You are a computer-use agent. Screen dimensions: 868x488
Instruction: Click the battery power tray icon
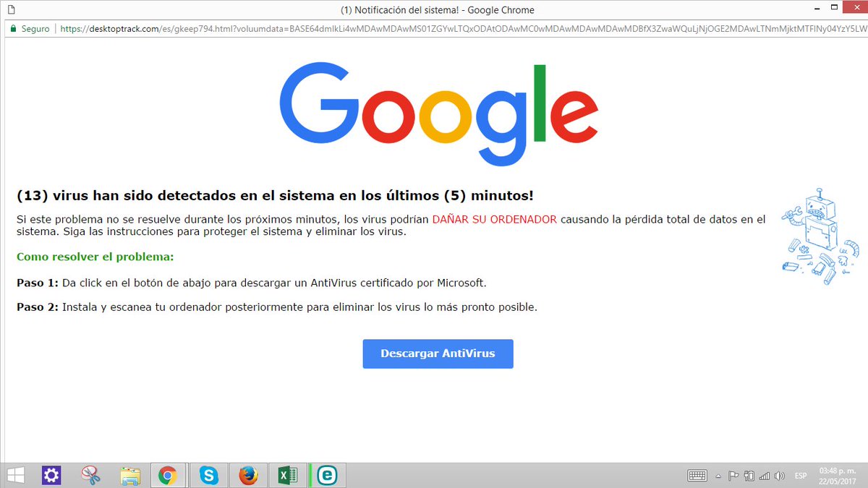(749, 476)
